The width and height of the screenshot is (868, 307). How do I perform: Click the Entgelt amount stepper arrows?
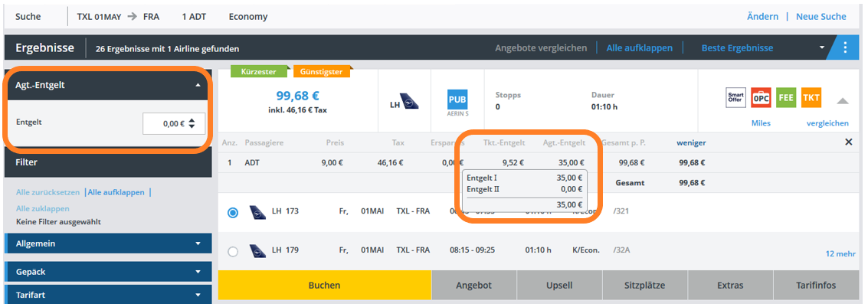[x=192, y=123]
